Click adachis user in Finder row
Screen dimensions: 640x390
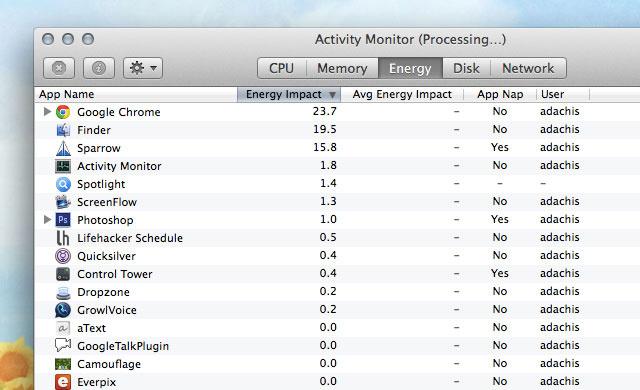[560, 129]
